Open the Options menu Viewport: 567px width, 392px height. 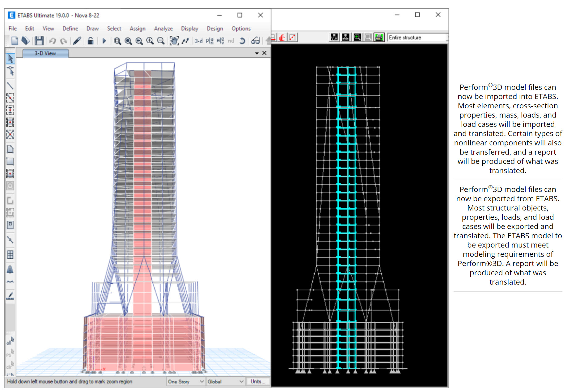(x=241, y=28)
